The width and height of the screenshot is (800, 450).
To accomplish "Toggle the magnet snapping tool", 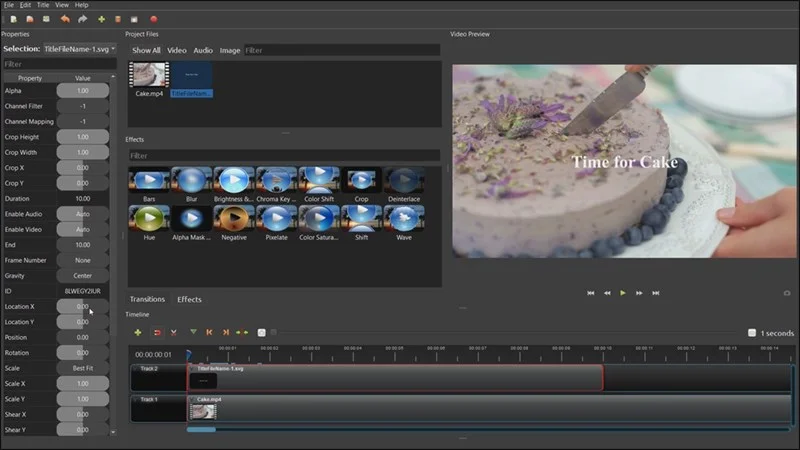I will (157, 333).
